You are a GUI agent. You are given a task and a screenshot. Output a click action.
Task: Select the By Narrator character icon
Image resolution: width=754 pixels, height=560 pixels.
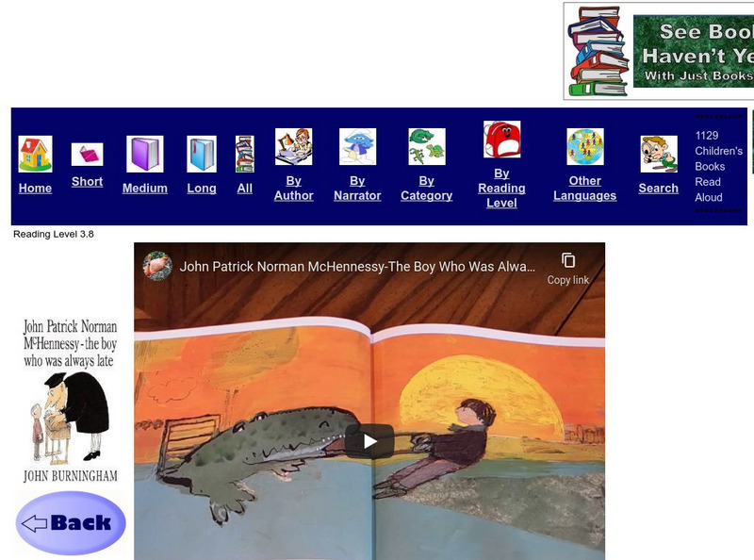tap(357, 147)
